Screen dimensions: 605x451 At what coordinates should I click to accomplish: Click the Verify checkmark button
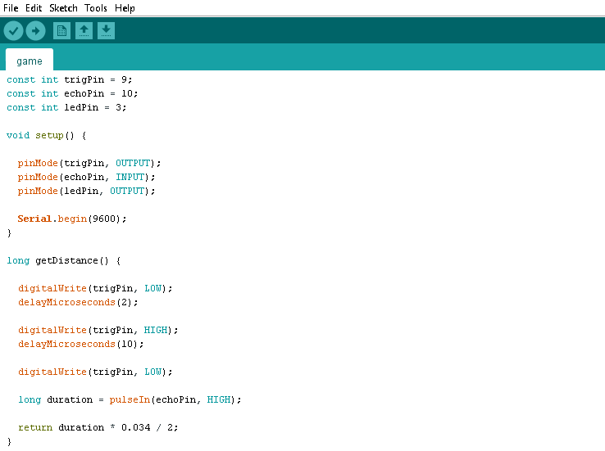pyautogui.click(x=14, y=30)
